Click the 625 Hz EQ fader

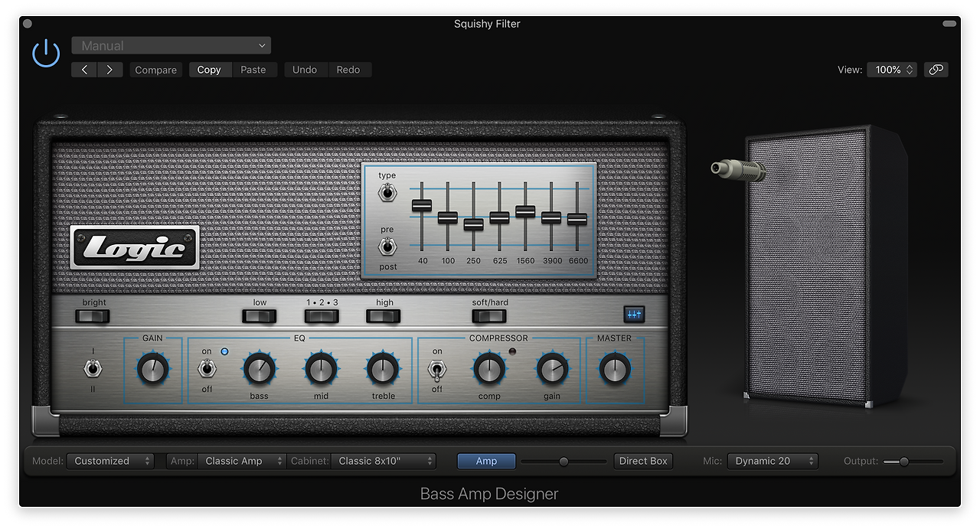tap(499, 217)
